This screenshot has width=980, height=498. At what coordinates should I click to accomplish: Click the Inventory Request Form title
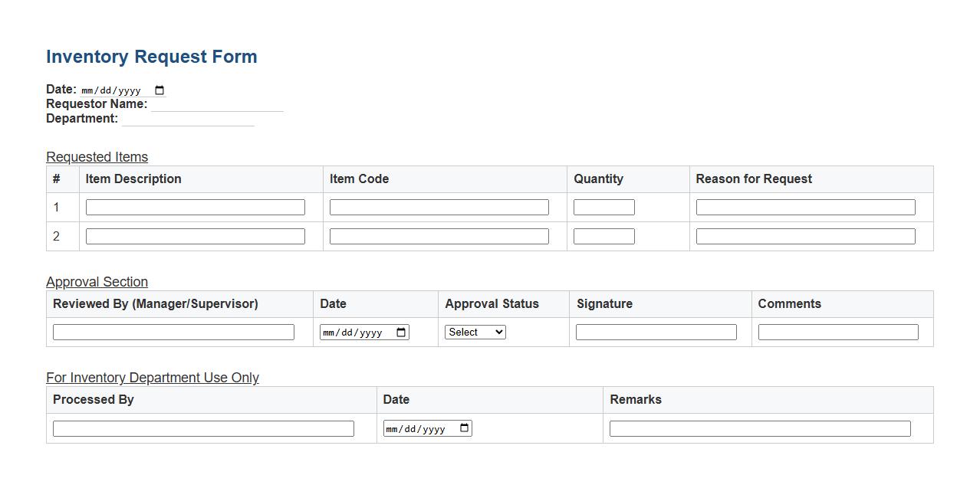click(x=151, y=56)
